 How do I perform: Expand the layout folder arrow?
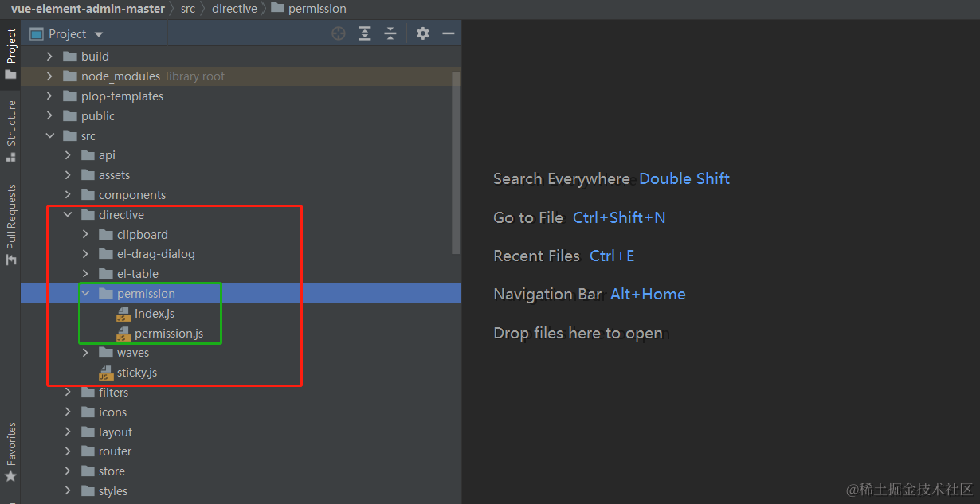(68, 432)
